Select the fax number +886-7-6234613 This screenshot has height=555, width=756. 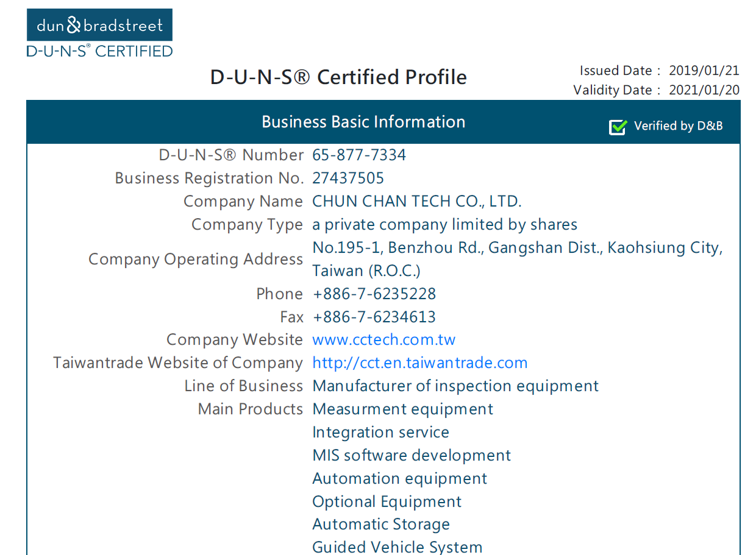(x=374, y=317)
